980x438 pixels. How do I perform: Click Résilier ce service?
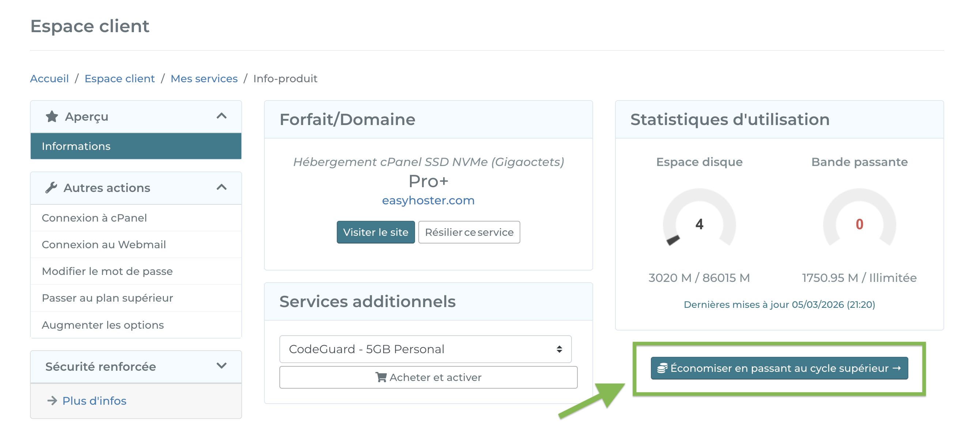coord(469,232)
